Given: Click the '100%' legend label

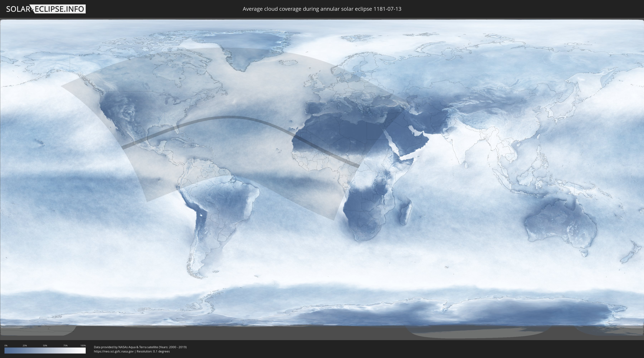Looking at the screenshot, I should click(x=83, y=345).
